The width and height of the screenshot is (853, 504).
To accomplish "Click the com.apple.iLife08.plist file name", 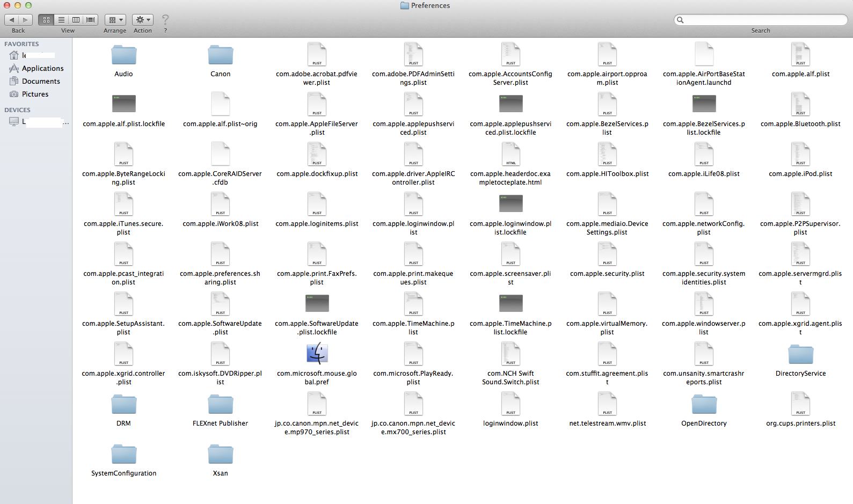I will (704, 174).
